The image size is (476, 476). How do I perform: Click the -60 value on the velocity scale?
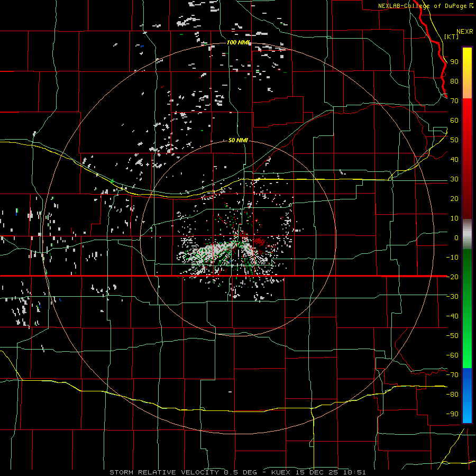pos(452,355)
